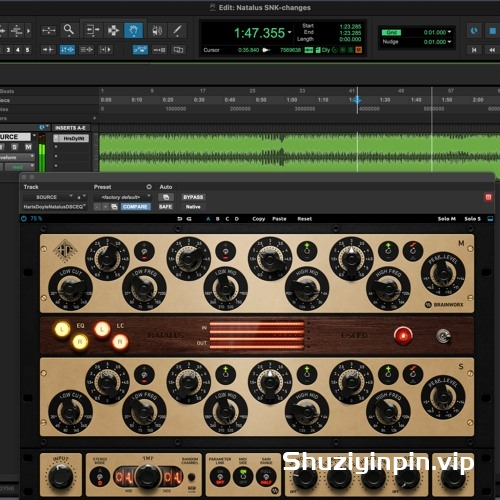Select the Scrubber speaker tool

(157, 31)
